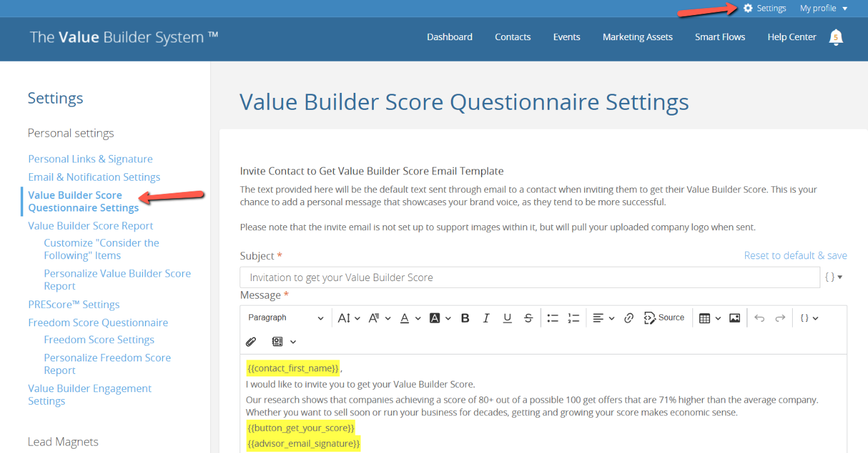This screenshot has height=453, width=868.
Task: Expand the font size dropdown
Action: click(349, 318)
